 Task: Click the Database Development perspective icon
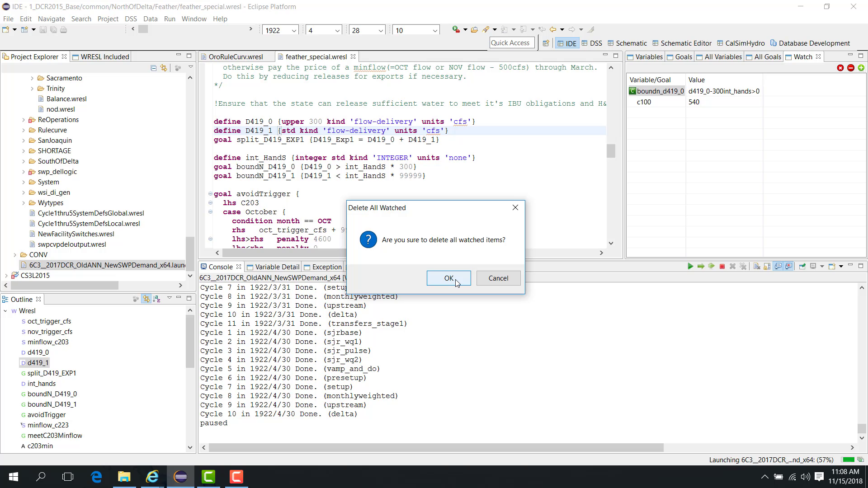pos(774,43)
